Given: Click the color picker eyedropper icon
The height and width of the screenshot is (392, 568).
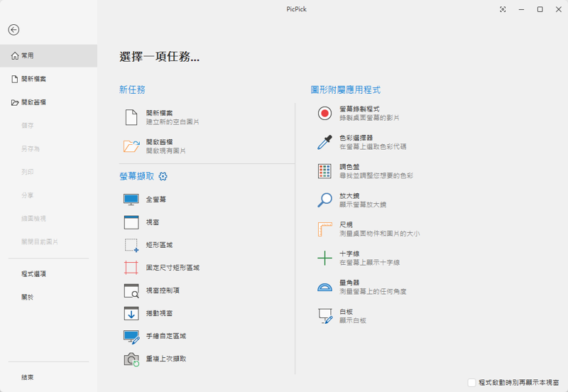Looking at the screenshot, I should (324, 142).
